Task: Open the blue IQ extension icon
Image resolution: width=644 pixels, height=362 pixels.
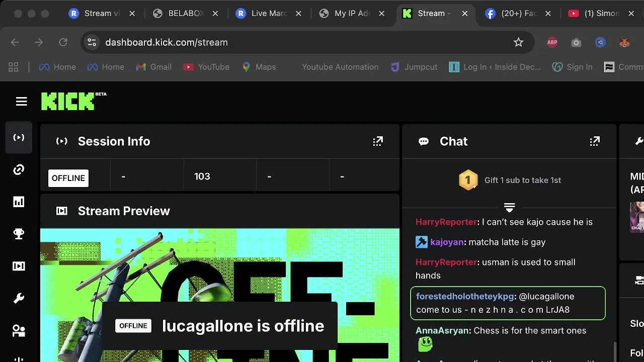Action: tap(600, 42)
